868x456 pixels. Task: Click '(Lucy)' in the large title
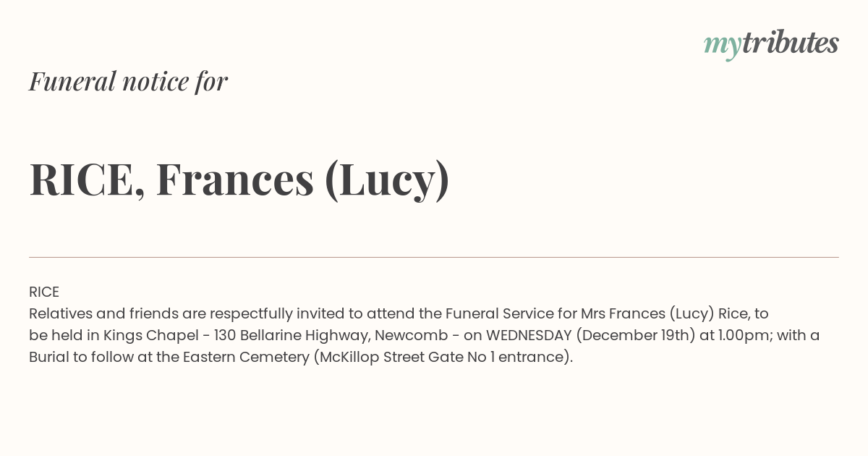click(x=388, y=181)
